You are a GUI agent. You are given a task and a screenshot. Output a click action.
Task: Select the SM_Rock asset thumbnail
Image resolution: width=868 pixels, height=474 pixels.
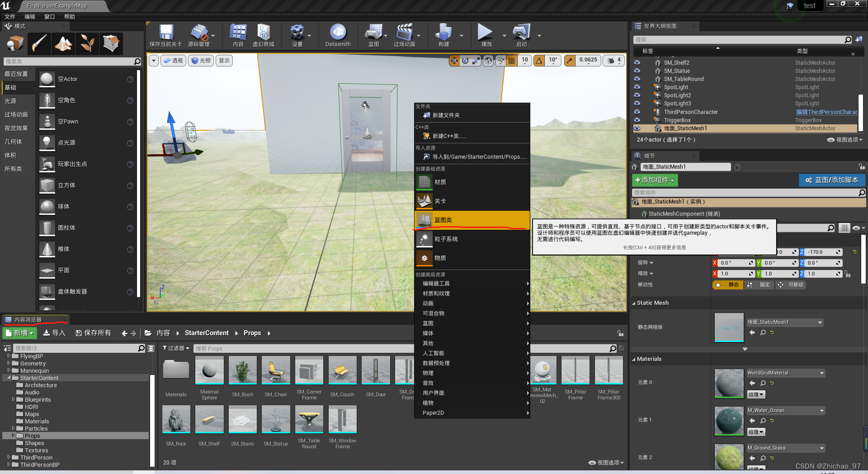(176, 419)
